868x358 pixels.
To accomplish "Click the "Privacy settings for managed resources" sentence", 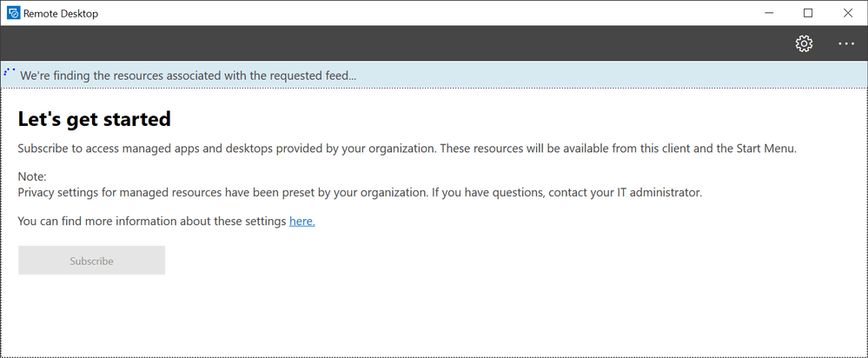I will click(359, 192).
